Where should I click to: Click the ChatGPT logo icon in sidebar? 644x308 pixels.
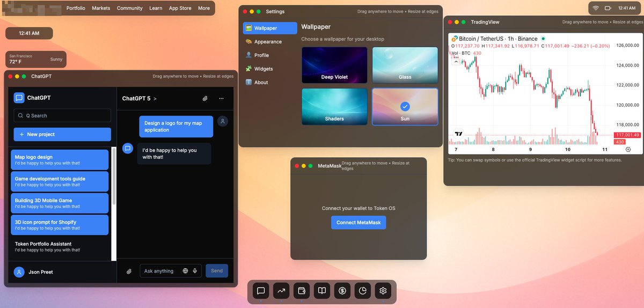(19, 98)
